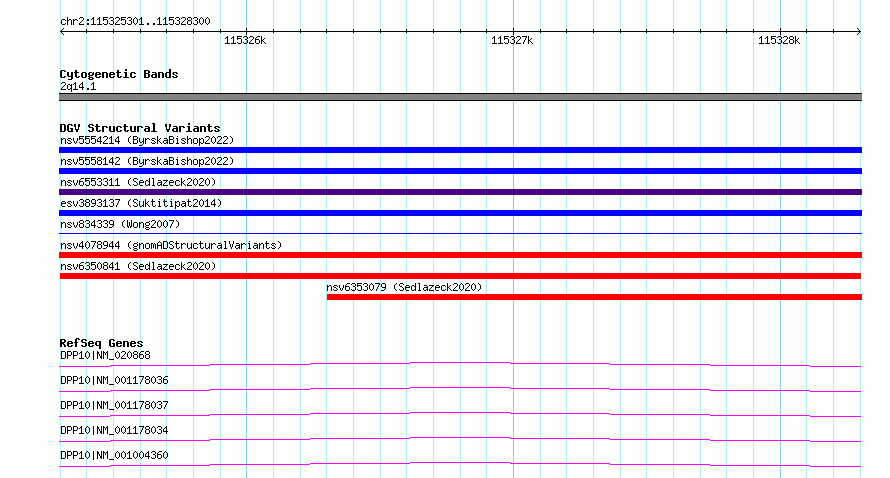Viewport: 890px width, 478px height.
Task: Open nsv6353079 (Sedlazeck2020) variant label
Action: [x=404, y=287]
